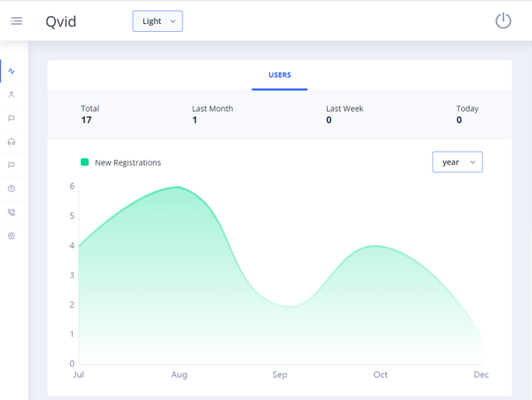Click the Qvid brand title
This screenshot has height=400, width=532.
click(61, 22)
